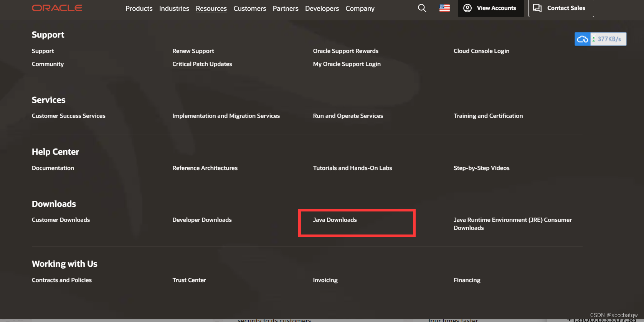Open the Developers menu
Viewport: 644px width, 322px height.
(x=322, y=8)
